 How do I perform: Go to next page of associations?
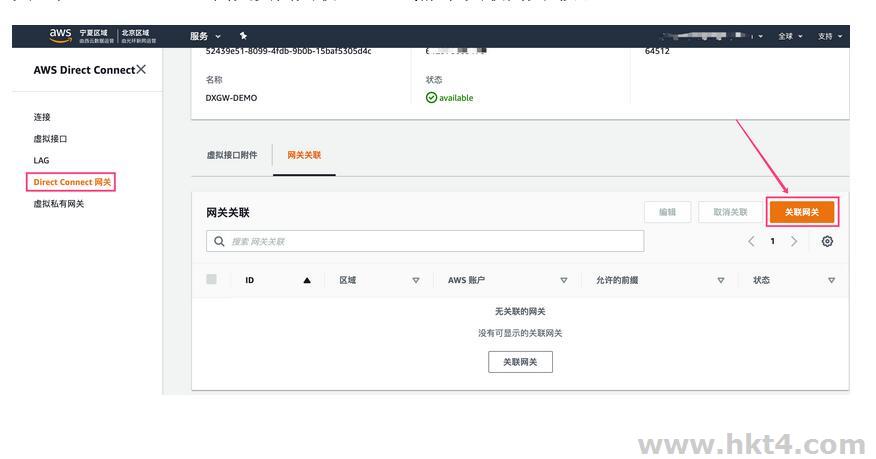point(794,241)
